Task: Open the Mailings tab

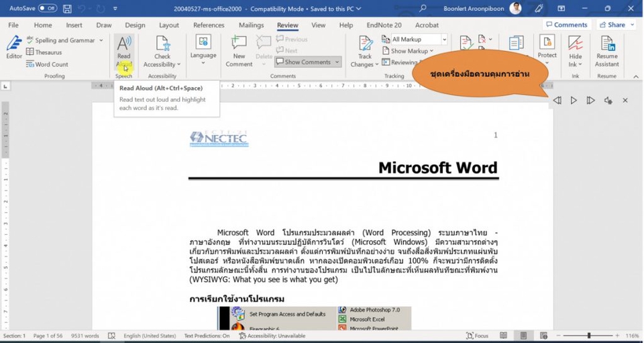Action: 251,25
